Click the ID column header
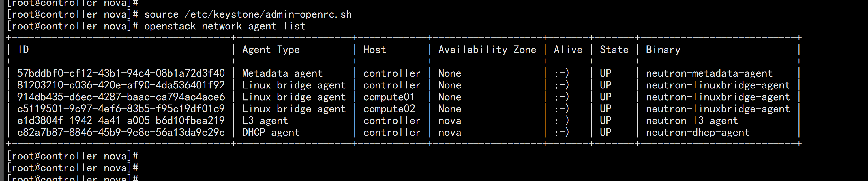868x181 pixels. (x=24, y=50)
